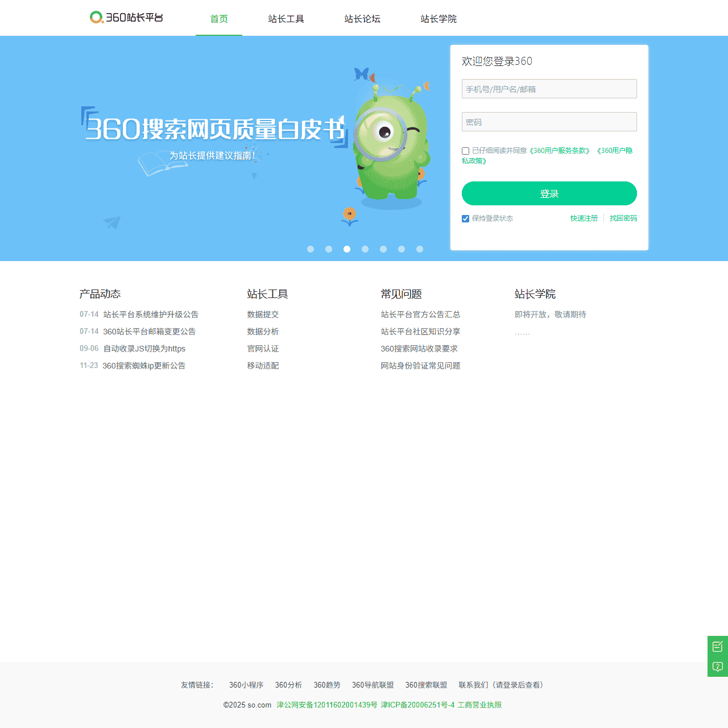This screenshot has width=728, height=728.
Task: Open the 站长工具 navigation tab
Action: (x=286, y=19)
